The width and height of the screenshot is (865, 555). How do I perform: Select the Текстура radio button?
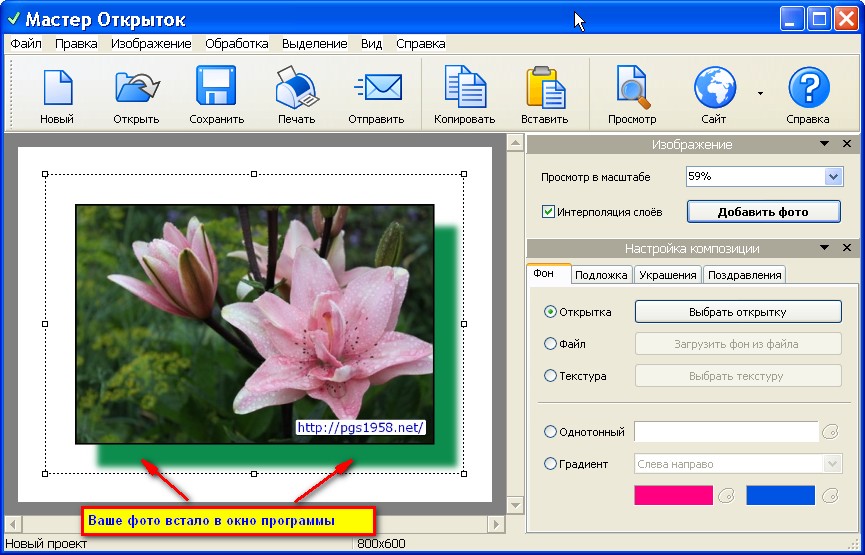tap(550, 376)
